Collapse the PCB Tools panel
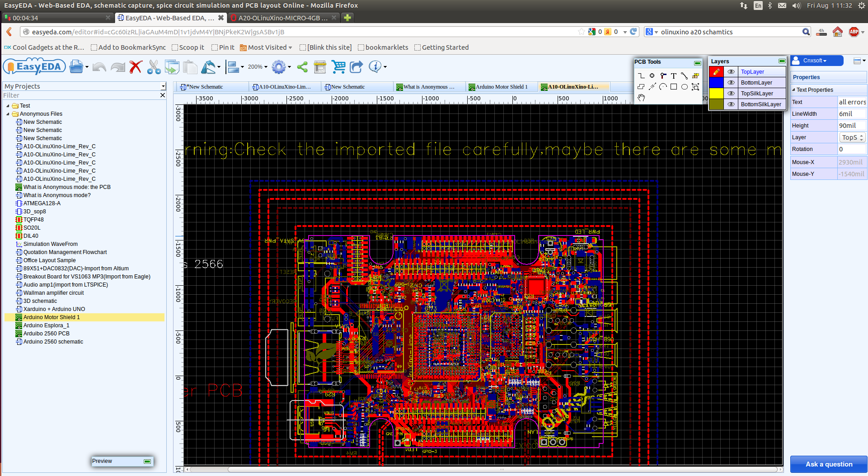 pos(697,63)
